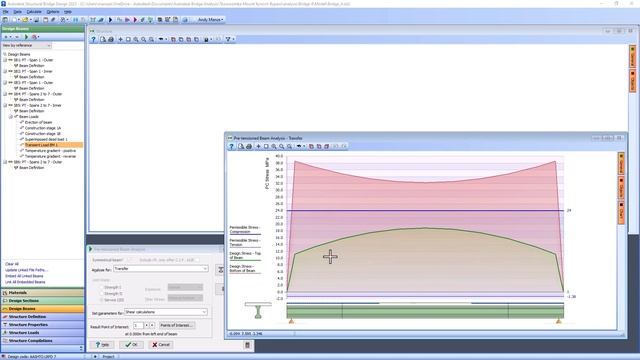
Task: Open the File menu
Action: point(5,12)
